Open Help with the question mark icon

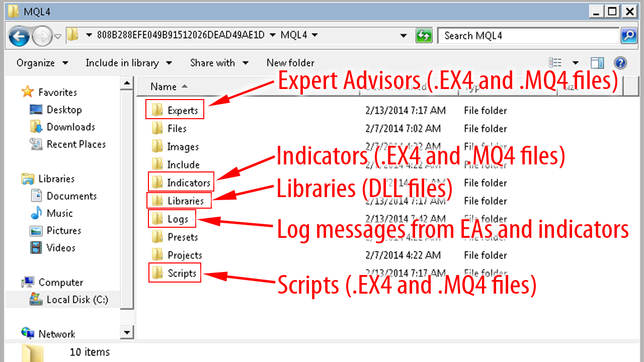(620, 63)
